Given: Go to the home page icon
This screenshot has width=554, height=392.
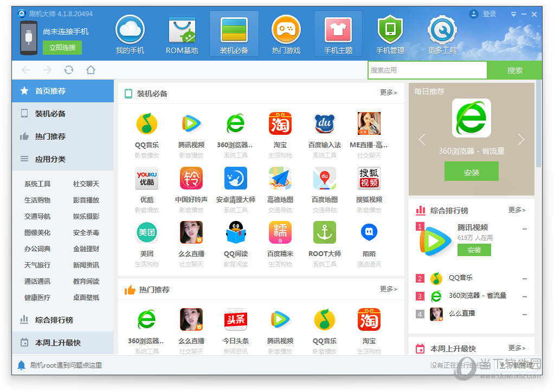Looking at the screenshot, I should [x=91, y=70].
